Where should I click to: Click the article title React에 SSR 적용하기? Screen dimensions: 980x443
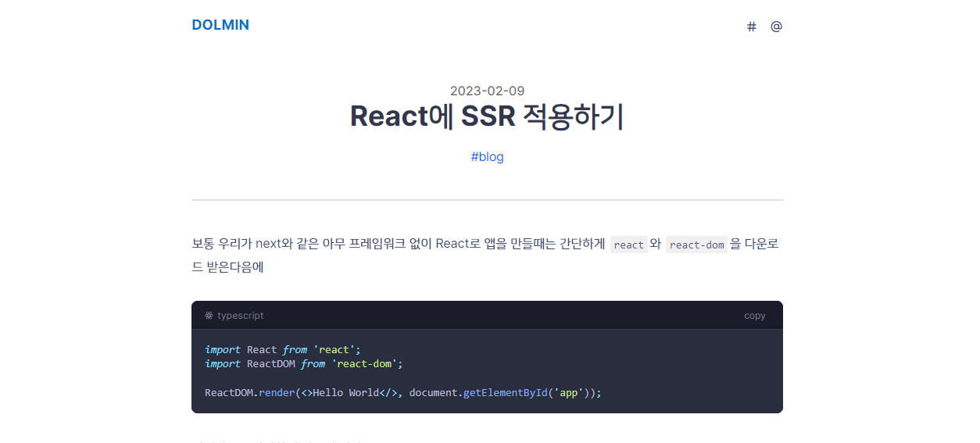tap(487, 116)
